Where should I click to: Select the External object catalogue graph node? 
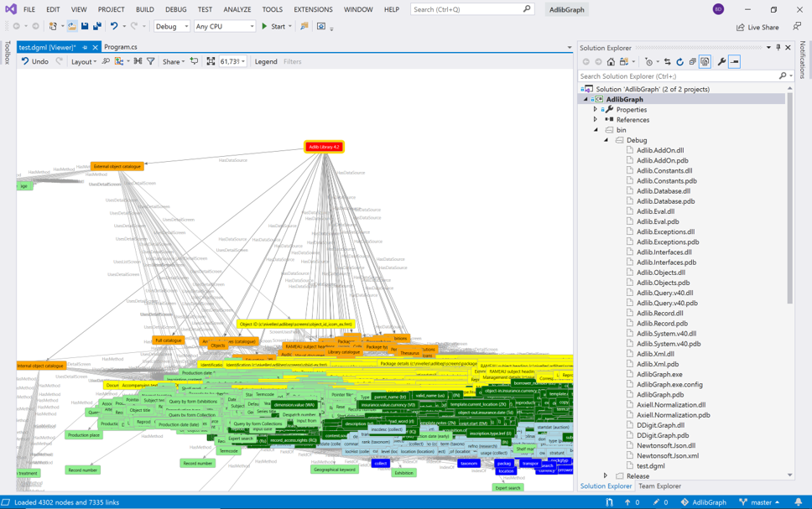117,166
